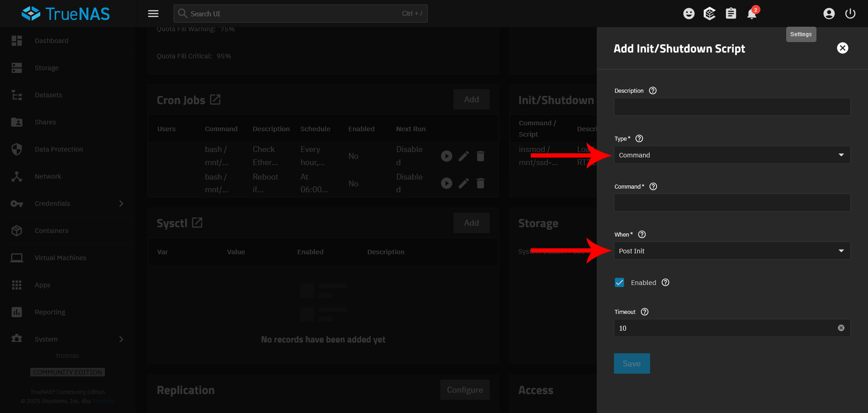The height and width of the screenshot is (413, 868).
Task: Open the TrueCommand status icon
Action: [x=710, y=14]
